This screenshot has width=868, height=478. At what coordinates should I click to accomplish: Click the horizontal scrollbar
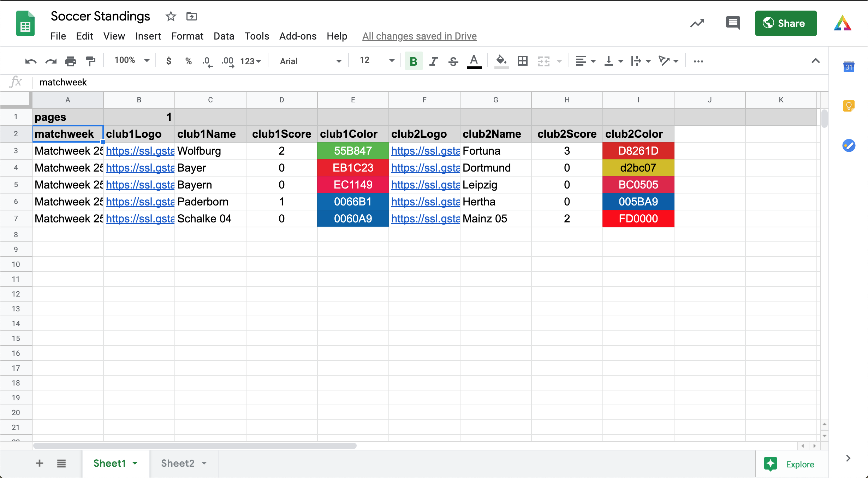tap(195, 446)
